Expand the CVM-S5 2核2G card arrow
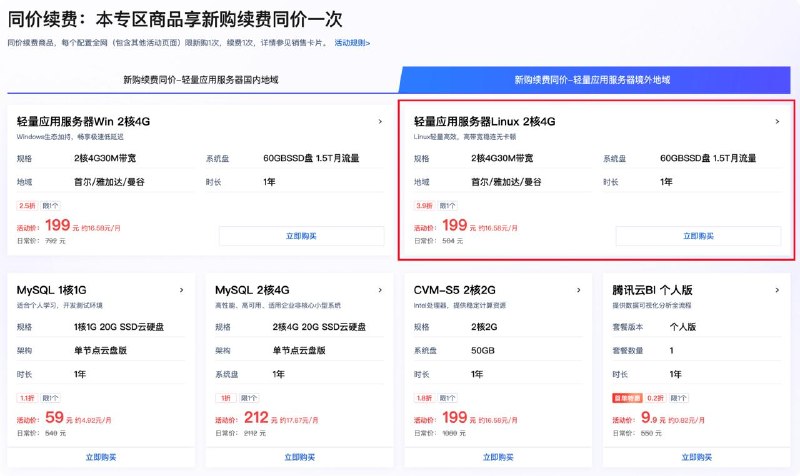Screen dimensions: 800x476 point(579,290)
